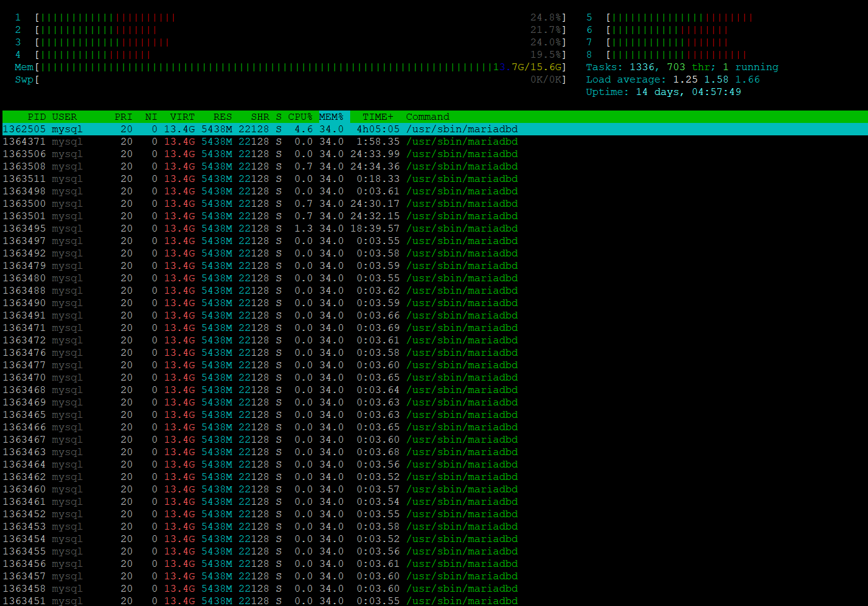This screenshot has height=606, width=868.
Task: Sort by the VIRT column header
Action: click(183, 117)
